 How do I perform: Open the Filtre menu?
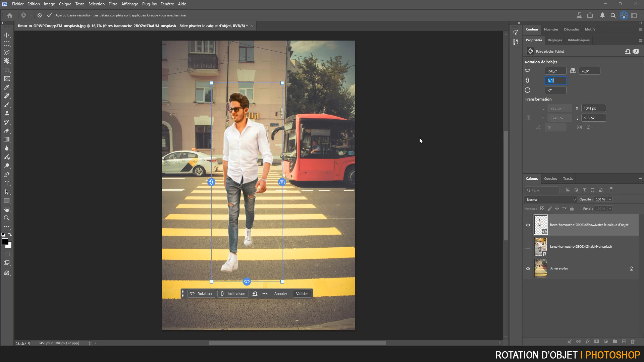coord(113,4)
